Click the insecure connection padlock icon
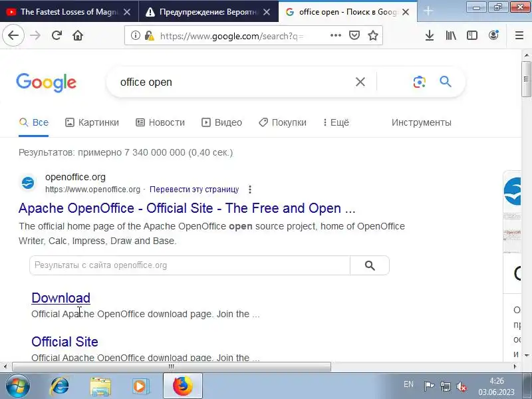Viewport: 532px width, 399px height. tap(149, 35)
